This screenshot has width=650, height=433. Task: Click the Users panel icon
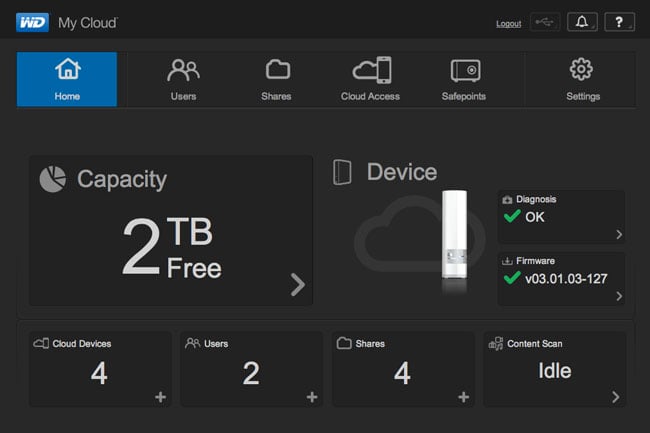192,343
